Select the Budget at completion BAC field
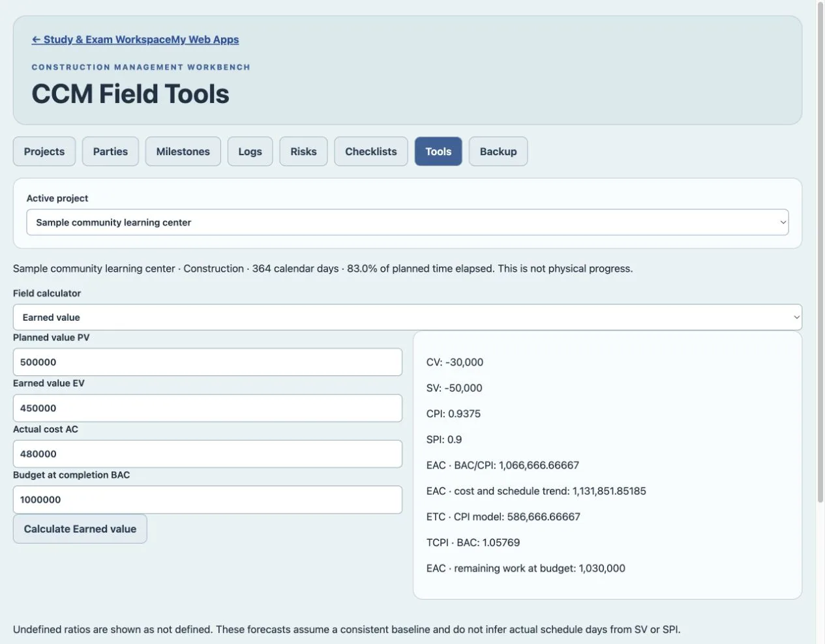The width and height of the screenshot is (825, 644). point(207,499)
